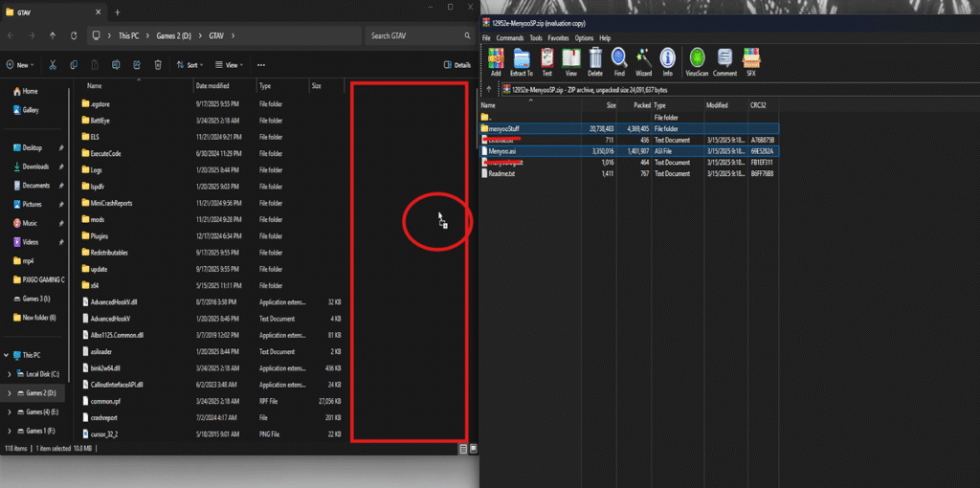Click the Extract To toolbar icon

pos(522,61)
